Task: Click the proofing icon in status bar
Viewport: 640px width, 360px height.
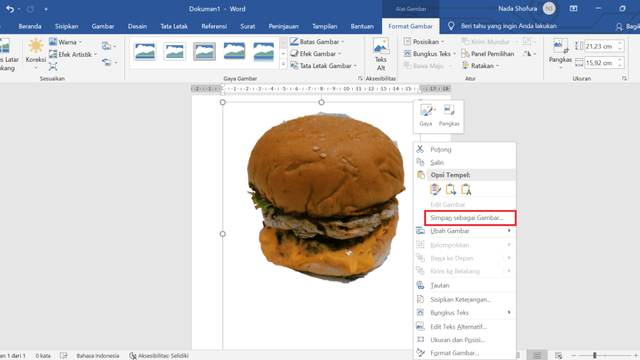Action: pyautogui.click(x=64, y=356)
